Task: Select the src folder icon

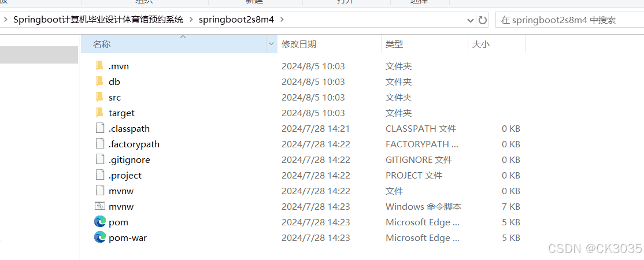Action: click(x=99, y=97)
